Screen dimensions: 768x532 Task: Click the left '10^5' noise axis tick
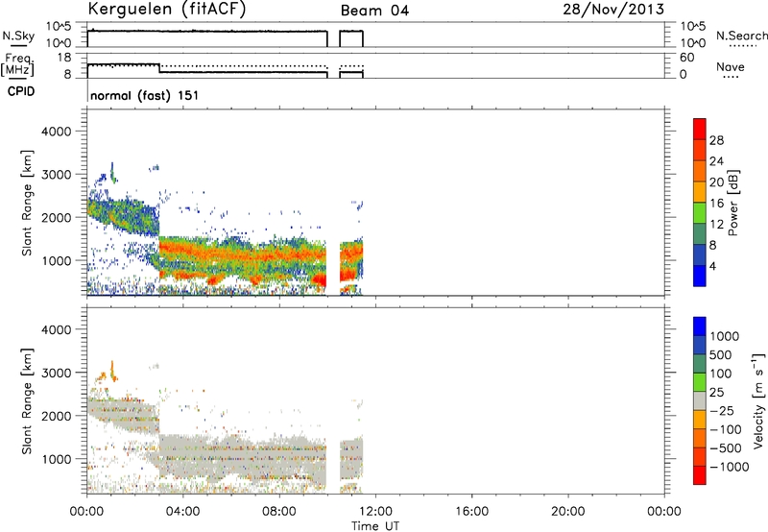coord(59,27)
